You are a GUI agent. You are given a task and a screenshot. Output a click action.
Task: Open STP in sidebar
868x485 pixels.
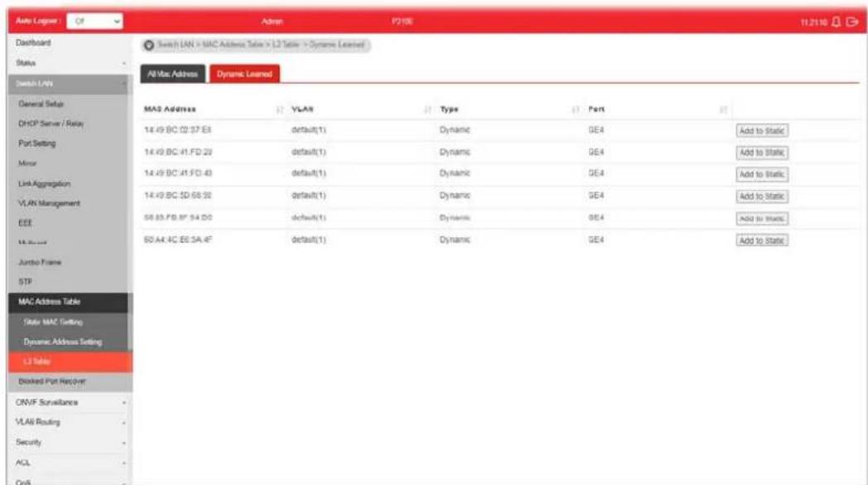26,282
